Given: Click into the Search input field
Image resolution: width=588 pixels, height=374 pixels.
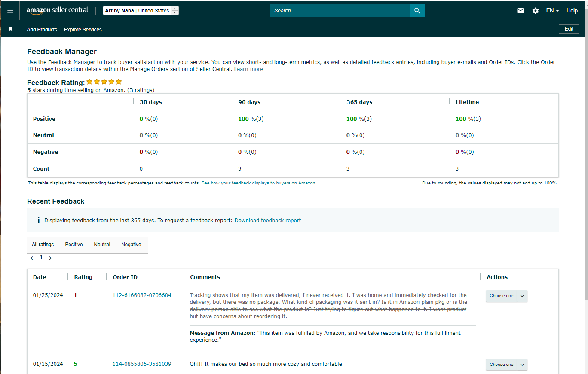Looking at the screenshot, I should (340, 11).
